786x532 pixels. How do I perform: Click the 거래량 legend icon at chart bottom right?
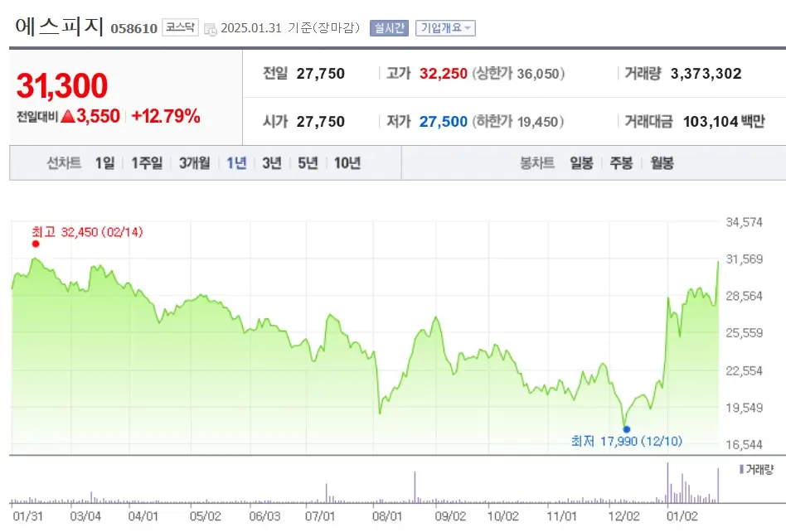click(x=742, y=467)
